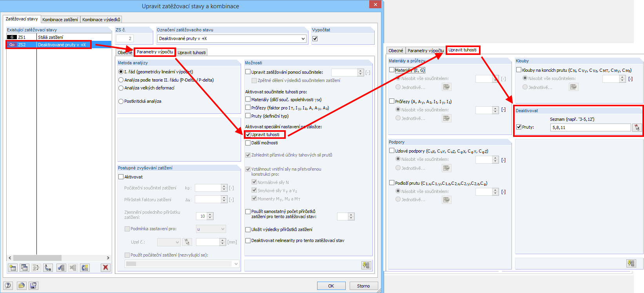
Task: Uncheck the Upravit tuhosti checkbox
Action: click(248, 135)
